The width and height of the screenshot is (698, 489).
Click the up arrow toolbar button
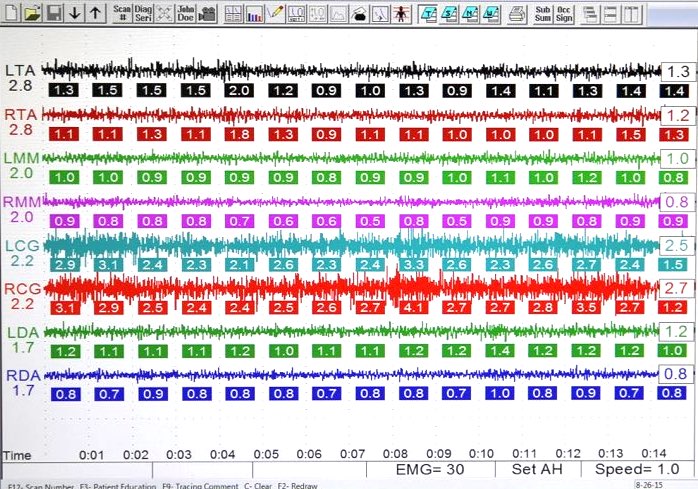[x=95, y=13]
